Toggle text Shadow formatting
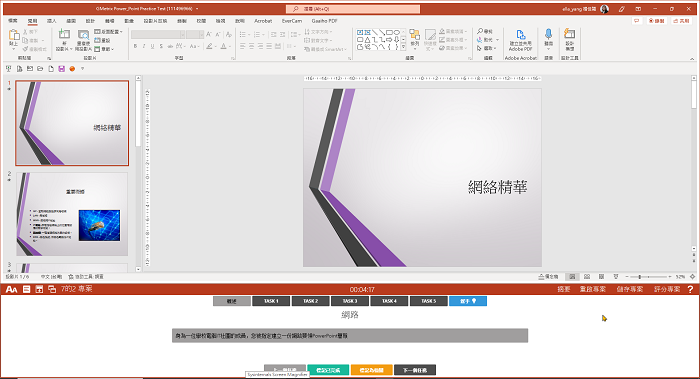 (161, 46)
